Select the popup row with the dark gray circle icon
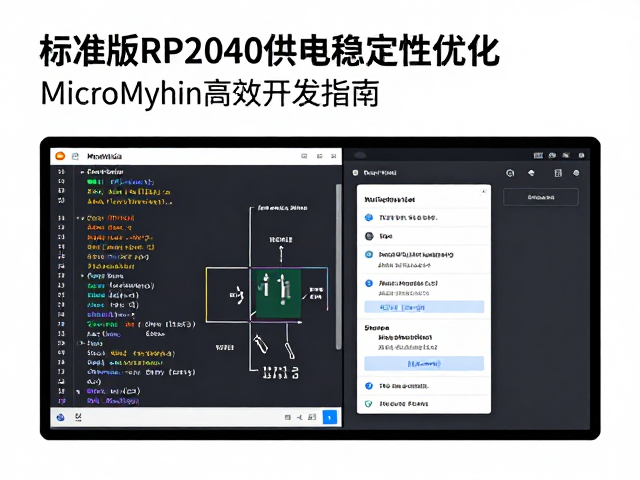Viewport: 640px width, 480px height. [x=424, y=236]
